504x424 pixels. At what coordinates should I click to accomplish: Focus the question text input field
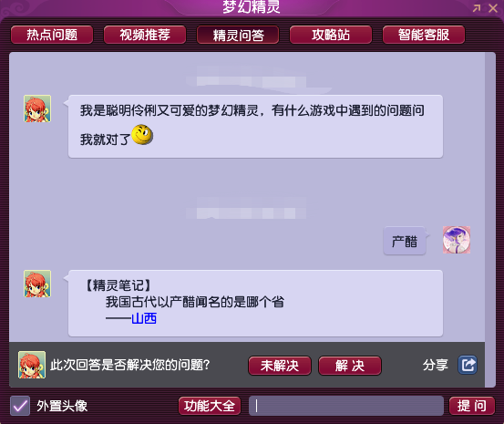pyautogui.click(x=346, y=406)
